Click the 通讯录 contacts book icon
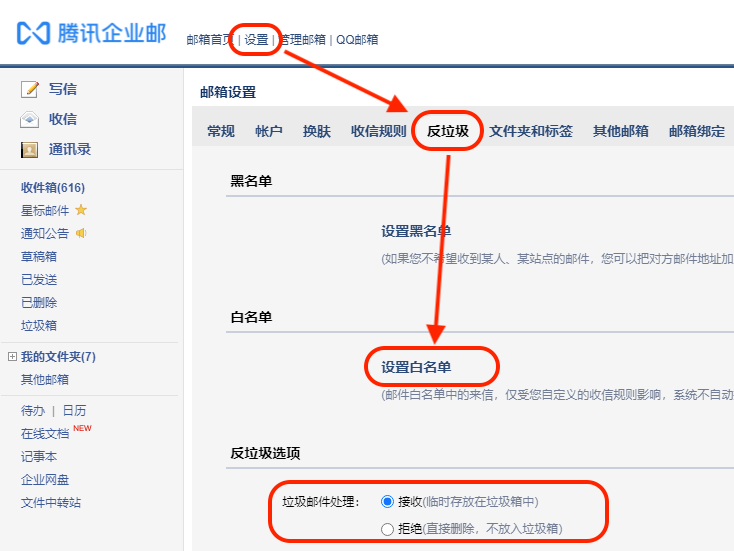 pyautogui.click(x=29, y=150)
